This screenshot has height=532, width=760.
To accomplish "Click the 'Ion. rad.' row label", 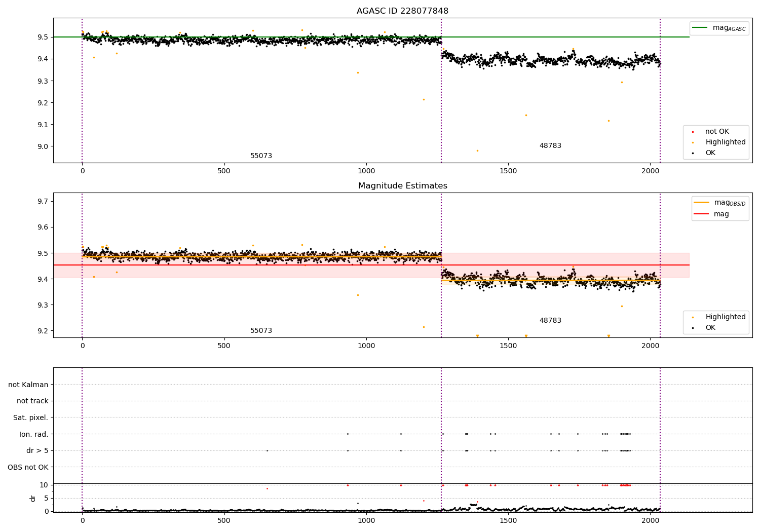I will 34,434.
